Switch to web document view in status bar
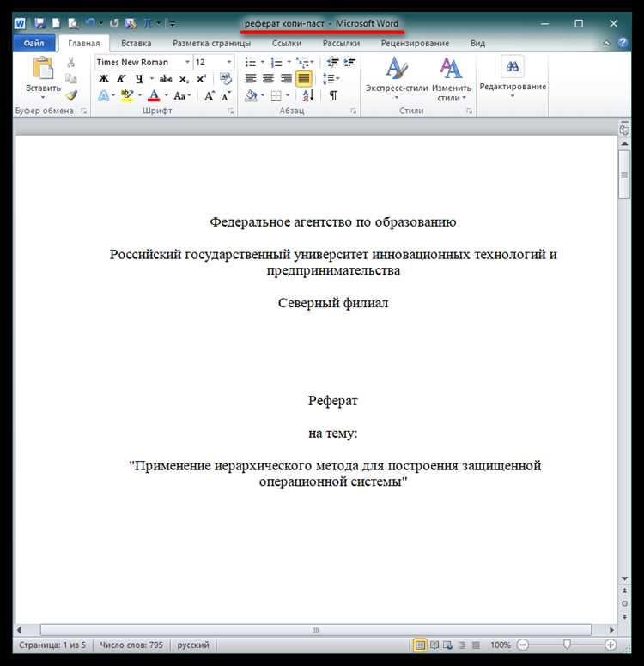Image resolution: width=644 pixels, height=666 pixels. tap(448, 645)
